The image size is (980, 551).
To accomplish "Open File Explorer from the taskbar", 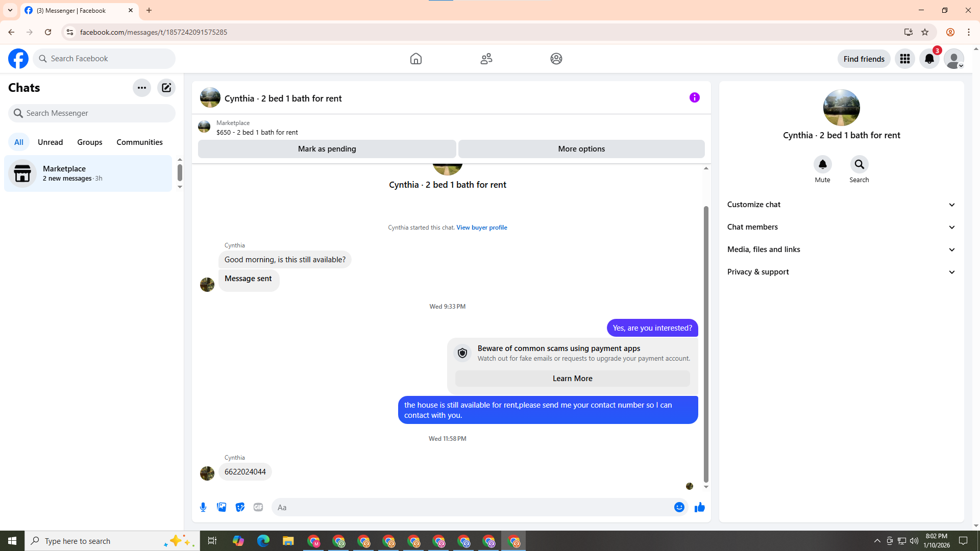I will [x=288, y=541].
